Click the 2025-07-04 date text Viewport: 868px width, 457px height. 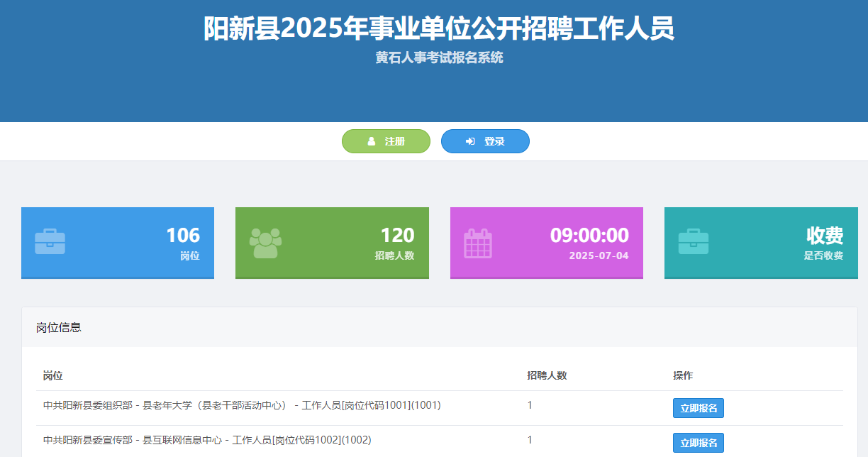pyautogui.click(x=599, y=255)
